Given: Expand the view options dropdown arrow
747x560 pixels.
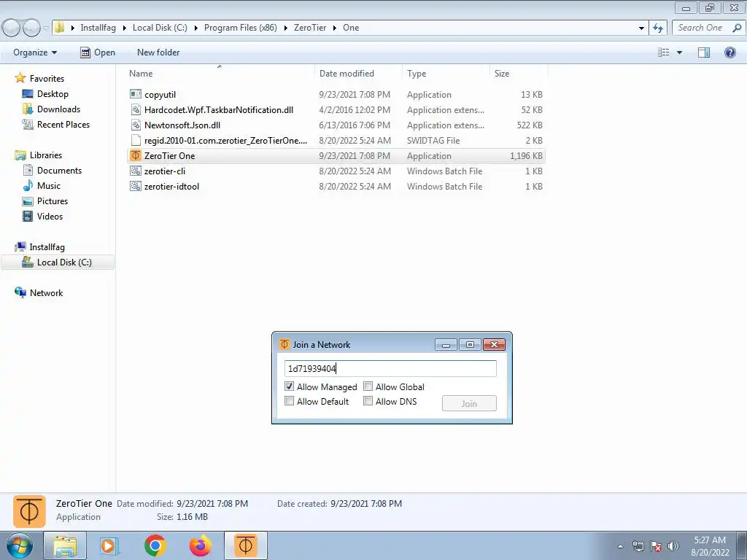Looking at the screenshot, I should point(679,52).
